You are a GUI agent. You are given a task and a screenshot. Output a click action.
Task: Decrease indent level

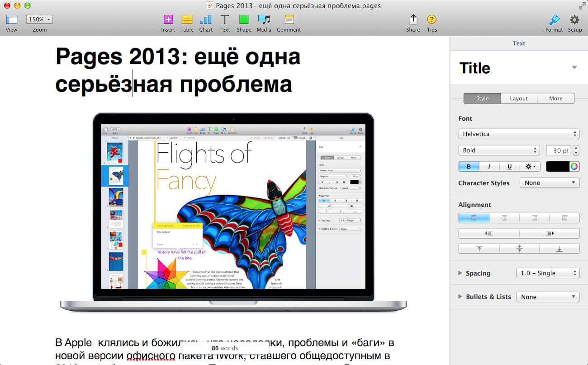pos(489,234)
